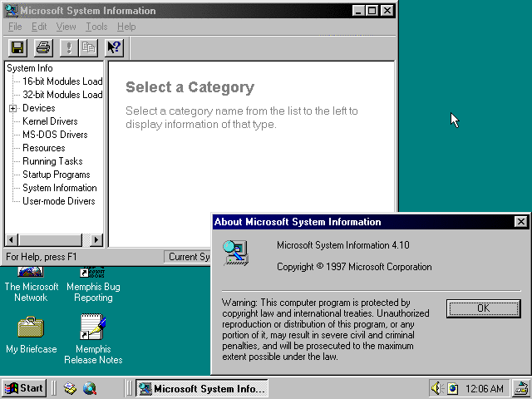Close the Microsoft System Information window
The image size is (532, 399).
pyautogui.click(x=387, y=11)
